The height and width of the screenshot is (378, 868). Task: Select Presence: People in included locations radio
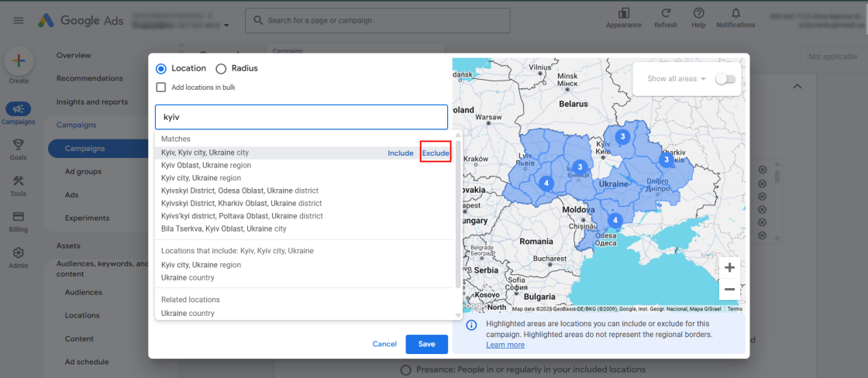pos(406,369)
